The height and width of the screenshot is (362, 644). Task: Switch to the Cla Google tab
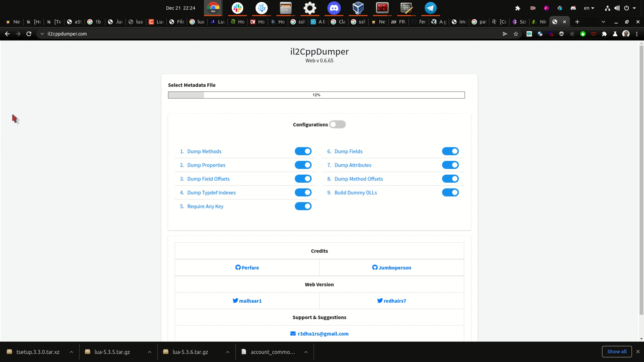point(338,22)
